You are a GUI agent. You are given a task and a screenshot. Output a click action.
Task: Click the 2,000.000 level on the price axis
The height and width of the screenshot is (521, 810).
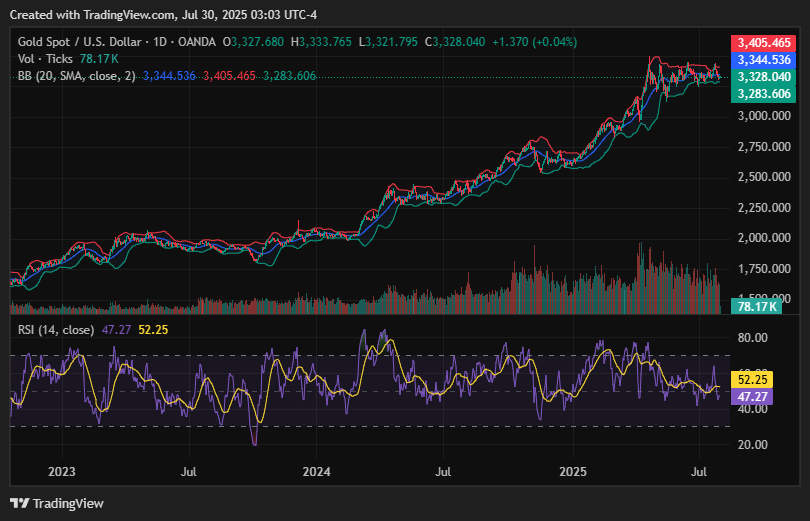pyautogui.click(x=765, y=238)
